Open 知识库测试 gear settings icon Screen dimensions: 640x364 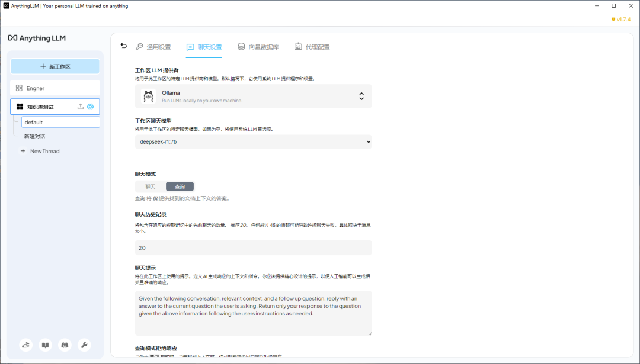[90, 107]
